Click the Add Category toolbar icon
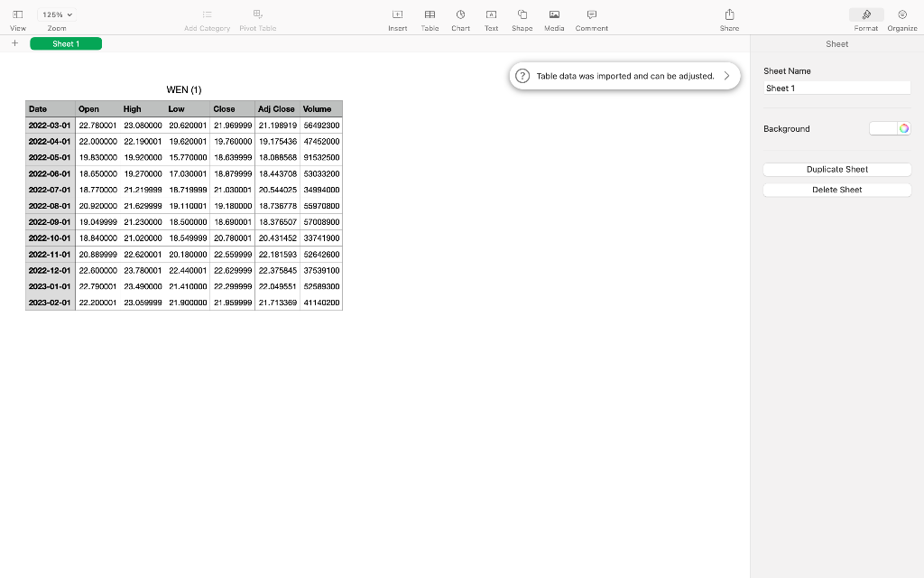This screenshot has width=924, height=578. point(207,14)
